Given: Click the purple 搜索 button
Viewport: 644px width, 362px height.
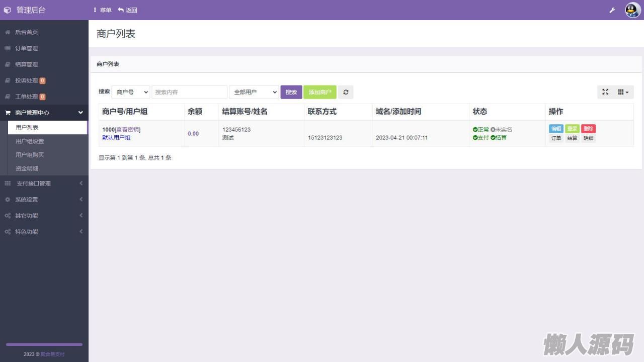Looking at the screenshot, I should click(x=291, y=92).
